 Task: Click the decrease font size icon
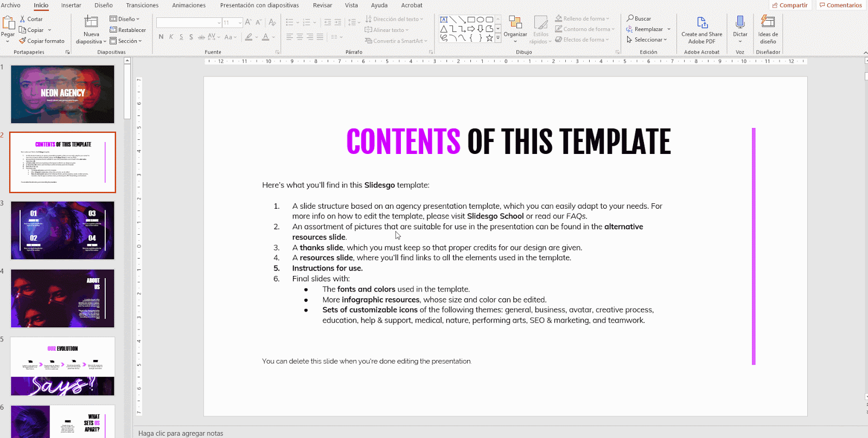(x=259, y=22)
